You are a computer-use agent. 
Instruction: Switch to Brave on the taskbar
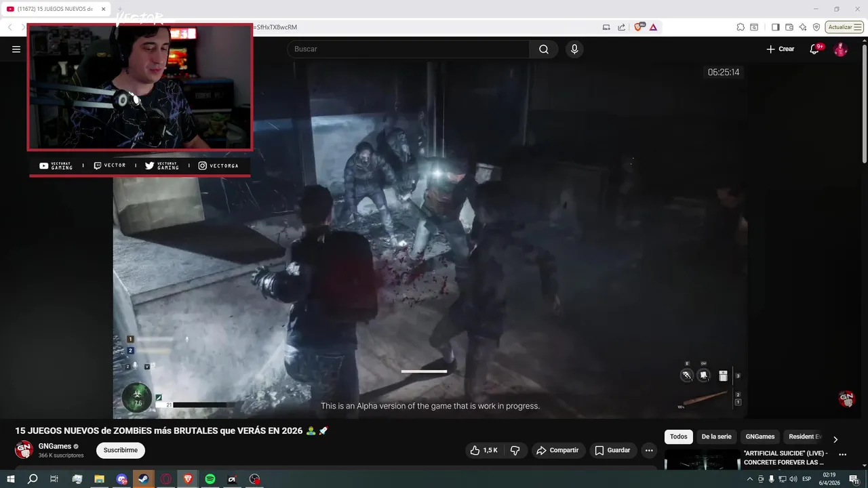188,479
